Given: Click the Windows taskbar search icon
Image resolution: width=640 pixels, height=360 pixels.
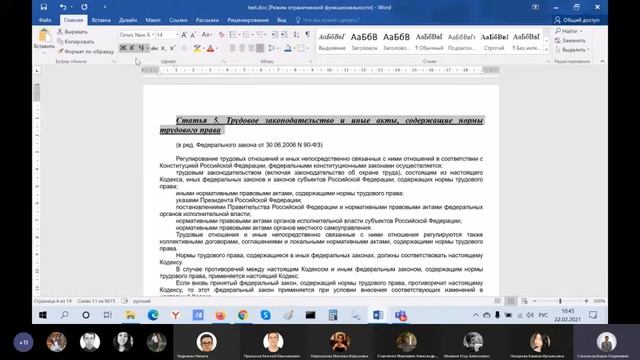Looking at the screenshot, I should 64,315.
